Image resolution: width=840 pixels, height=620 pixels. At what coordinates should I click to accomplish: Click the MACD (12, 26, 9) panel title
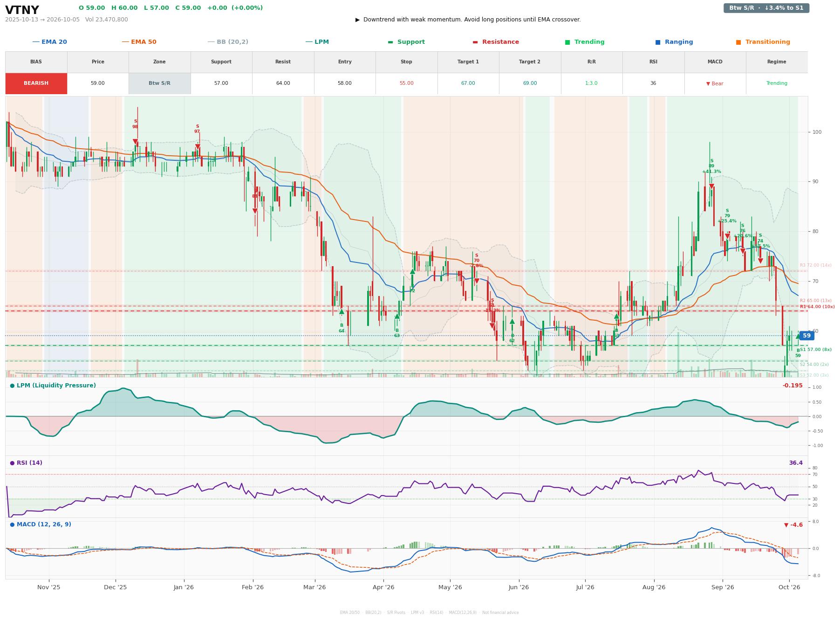coord(41,524)
